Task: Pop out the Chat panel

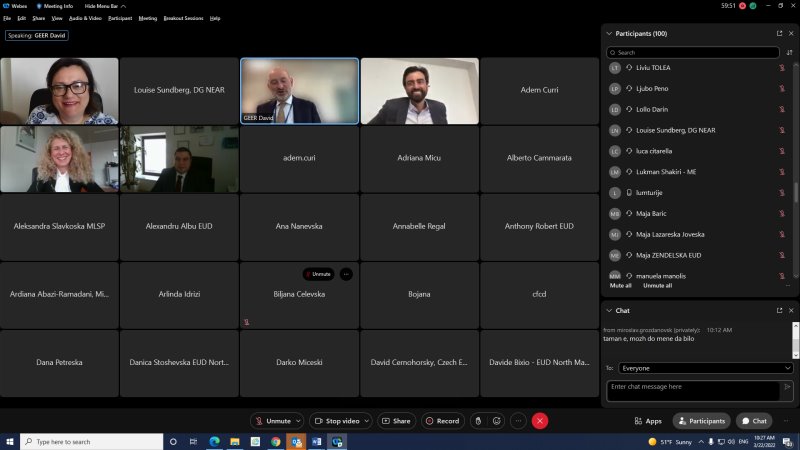Action: tap(779, 310)
